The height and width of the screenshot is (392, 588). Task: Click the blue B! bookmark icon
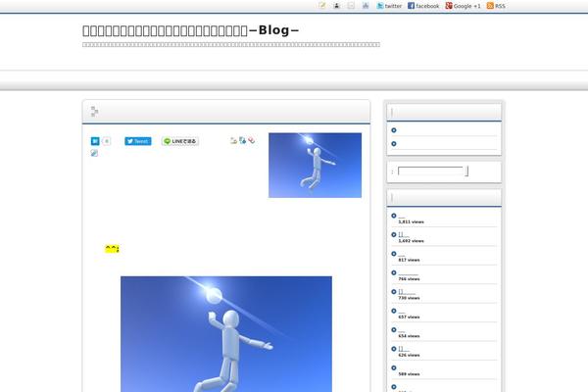point(95,141)
